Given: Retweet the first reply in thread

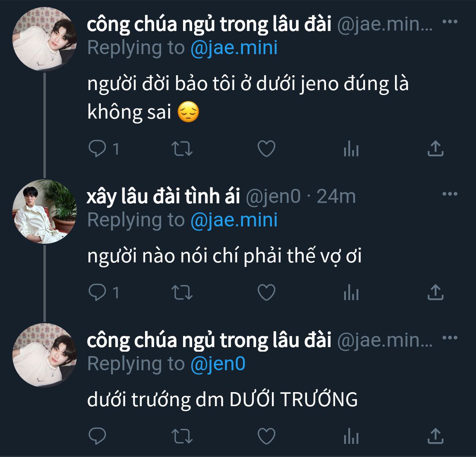Looking at the screenshot, I should pyautogui.click(x=182, y=149).
